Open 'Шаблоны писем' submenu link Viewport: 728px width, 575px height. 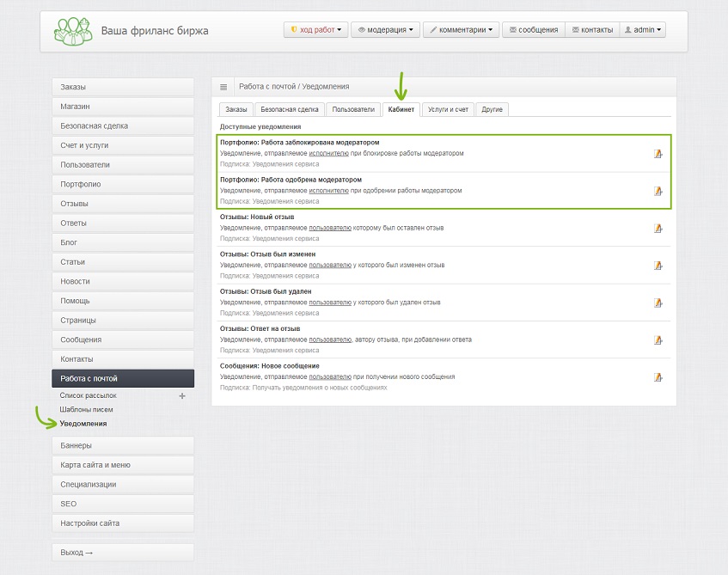click(86, 410)
